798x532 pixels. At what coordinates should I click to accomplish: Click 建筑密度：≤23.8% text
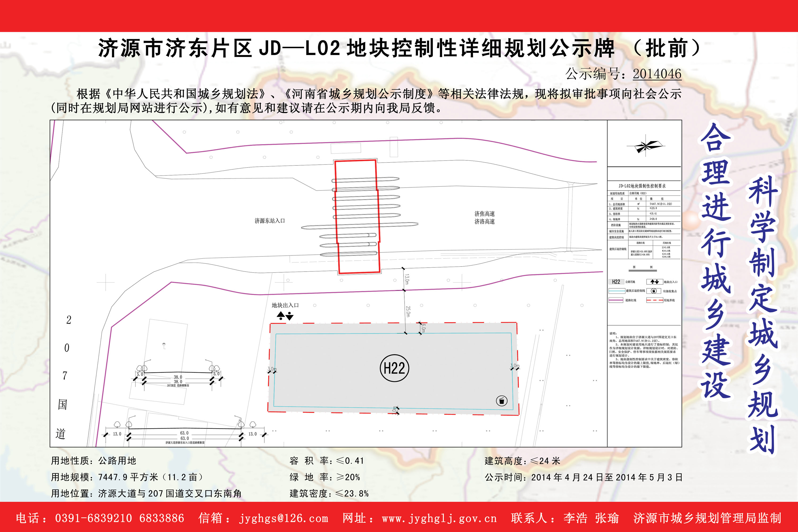coord(329,493)
